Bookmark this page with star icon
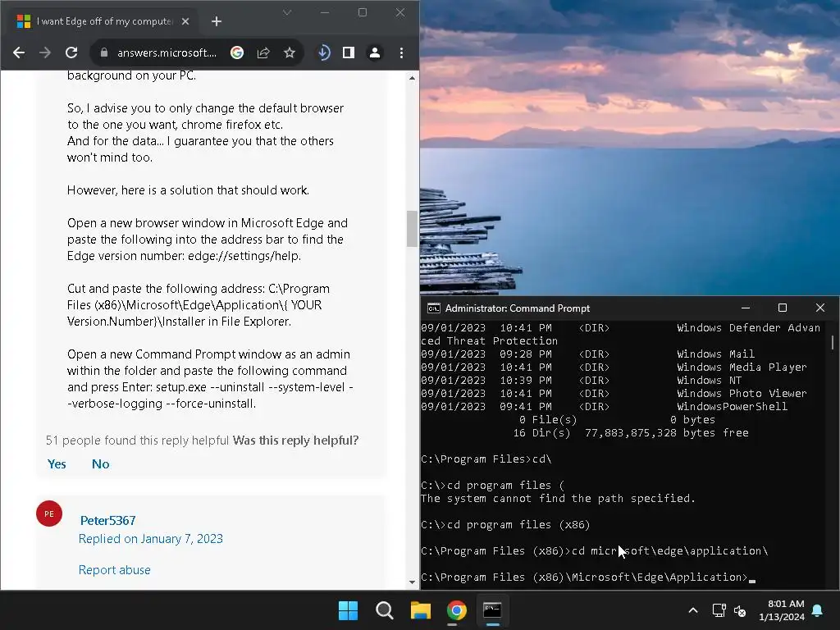Screen dimensions: 840x630 pyautogui.click(x=290, y=52)
